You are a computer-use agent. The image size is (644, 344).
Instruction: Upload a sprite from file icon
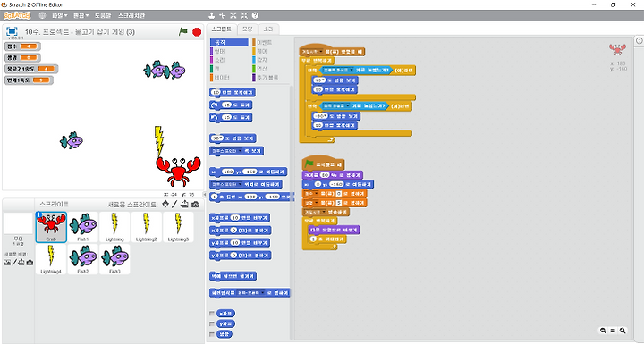[184, 204]
